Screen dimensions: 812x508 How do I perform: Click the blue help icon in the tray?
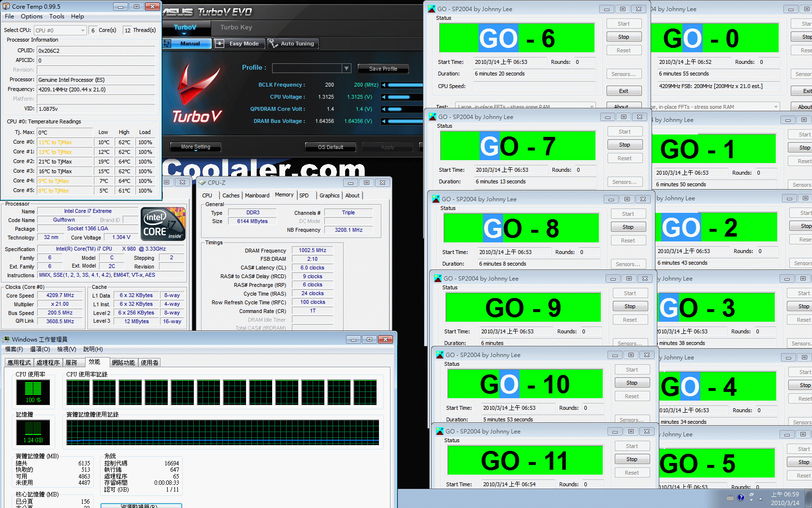click(740, 497)
